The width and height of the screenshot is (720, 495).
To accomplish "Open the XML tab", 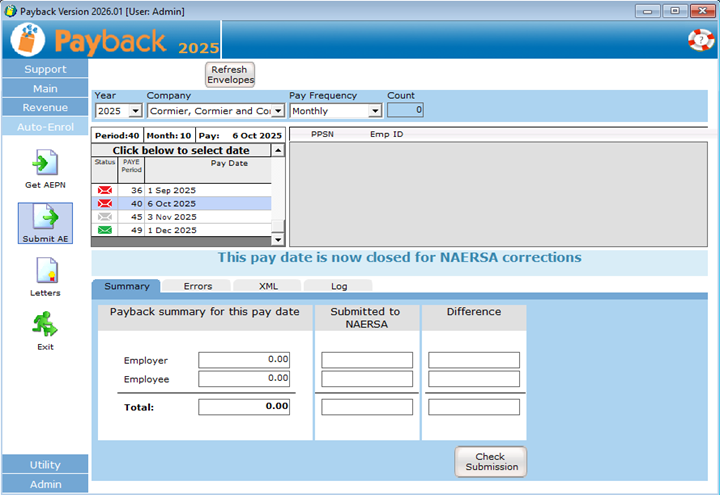I will pos(268,287).
